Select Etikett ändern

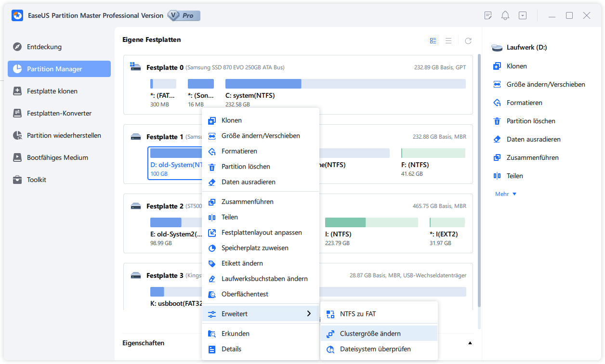point(261,263)
